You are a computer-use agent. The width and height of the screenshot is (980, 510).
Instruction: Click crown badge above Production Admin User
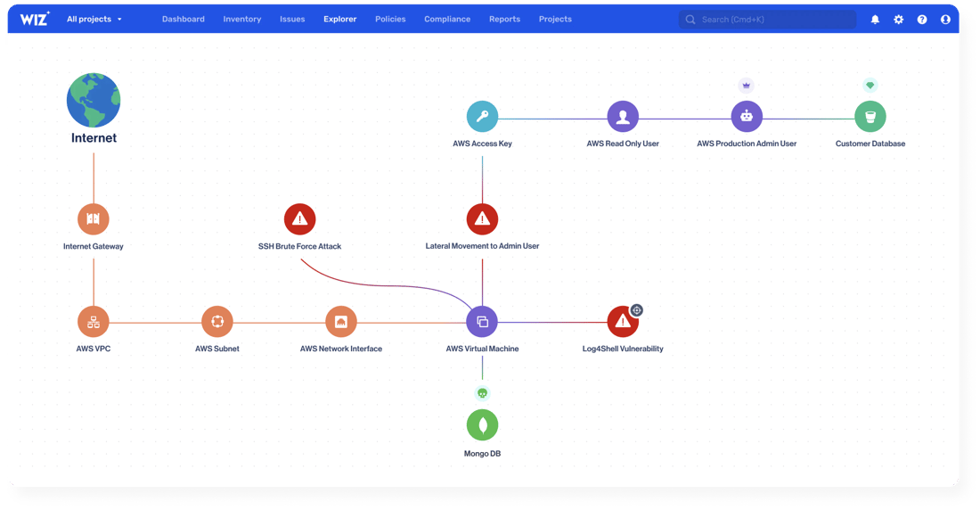click(x=747, y=86)
